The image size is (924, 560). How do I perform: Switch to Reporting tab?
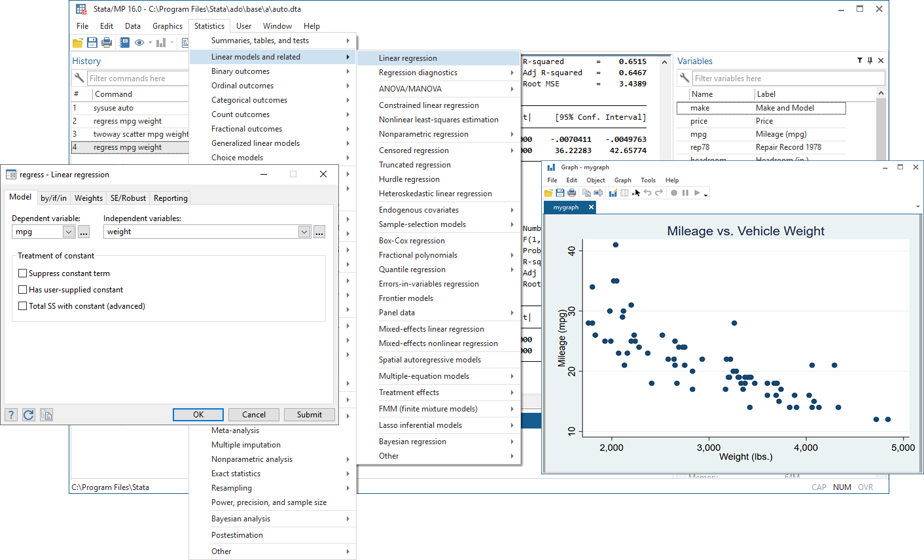[171, 198]
